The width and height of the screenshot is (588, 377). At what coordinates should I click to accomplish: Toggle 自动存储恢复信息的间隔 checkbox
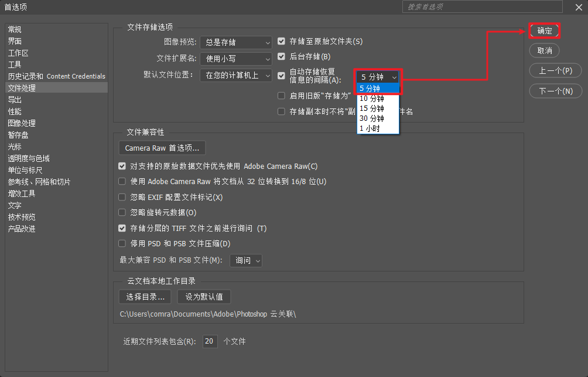pos(281,76)
